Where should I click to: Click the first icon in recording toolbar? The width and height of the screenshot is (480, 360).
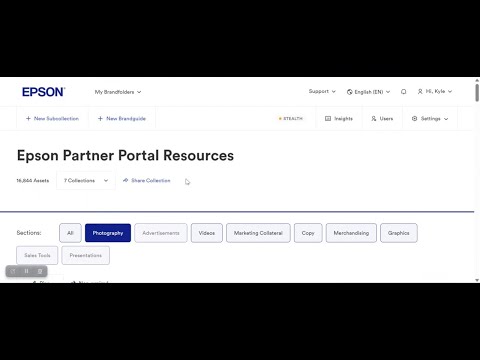[13, 271]
